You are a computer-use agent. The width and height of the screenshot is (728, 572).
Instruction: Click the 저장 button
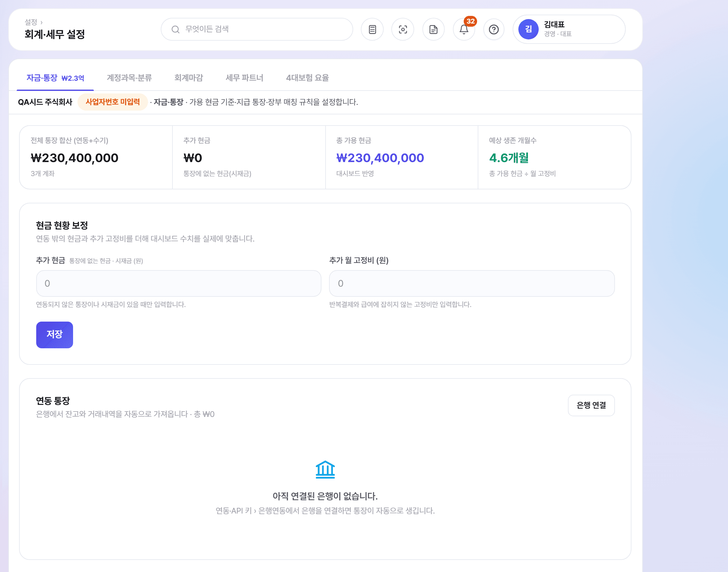[55, 335]
